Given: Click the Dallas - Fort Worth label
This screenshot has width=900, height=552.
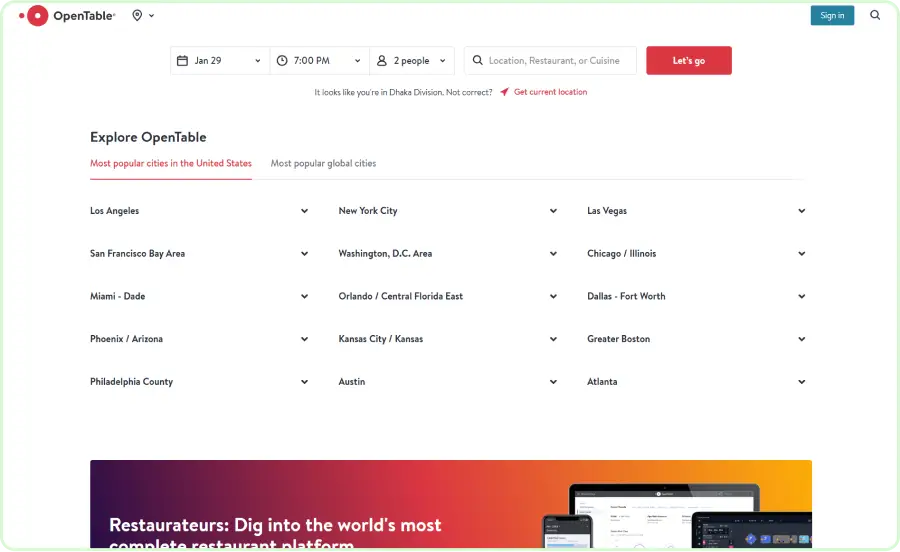Looking at the screenshot, I should click(x=626, y=297).
